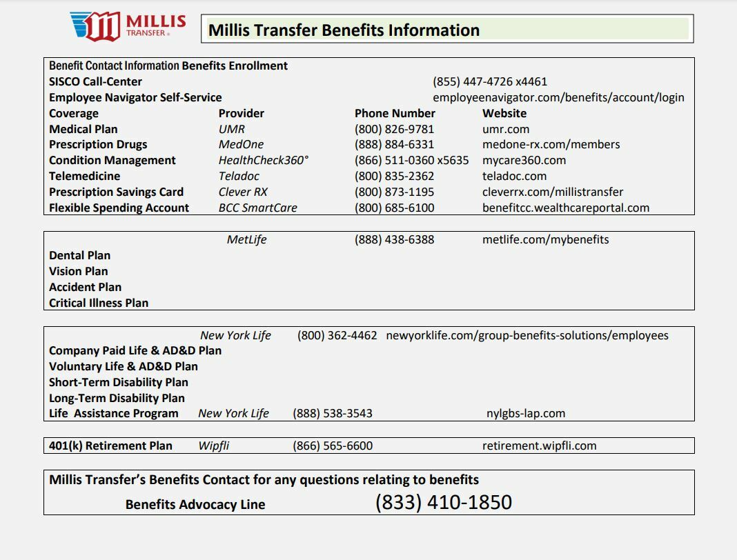Viewport: 737px width, 560px height.
Task: Select the 'Dental Plan' label
Action: pos(79,256)
